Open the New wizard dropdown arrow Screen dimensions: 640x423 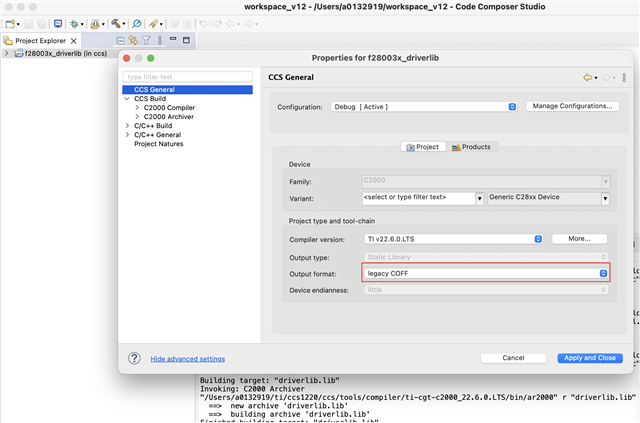tap(18, 24)
